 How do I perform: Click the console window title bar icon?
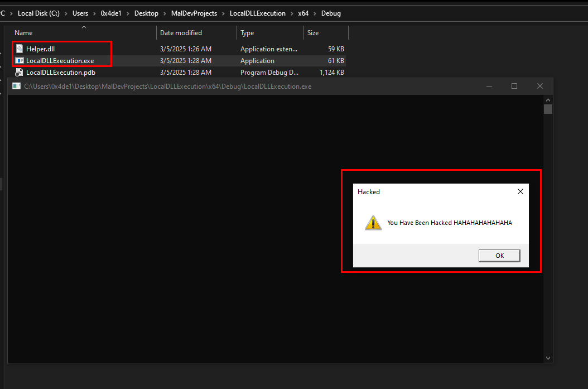pyautogui.click(x=16, y=87)
